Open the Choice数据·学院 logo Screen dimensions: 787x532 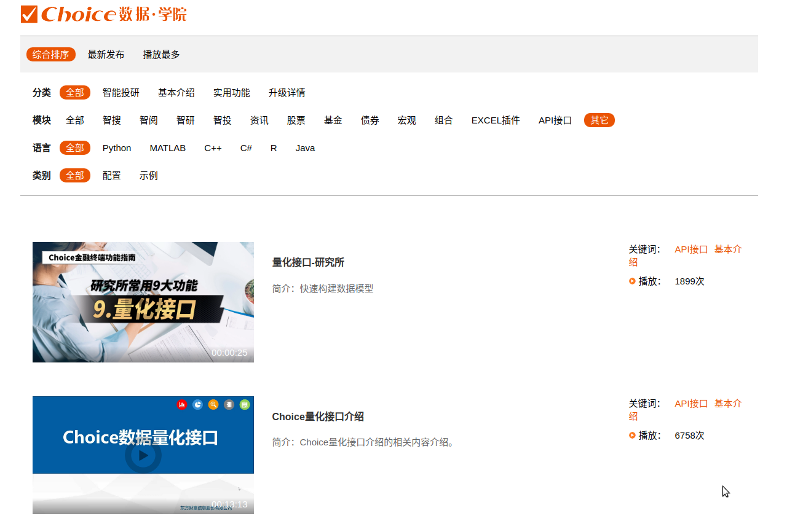coord(103,14)
